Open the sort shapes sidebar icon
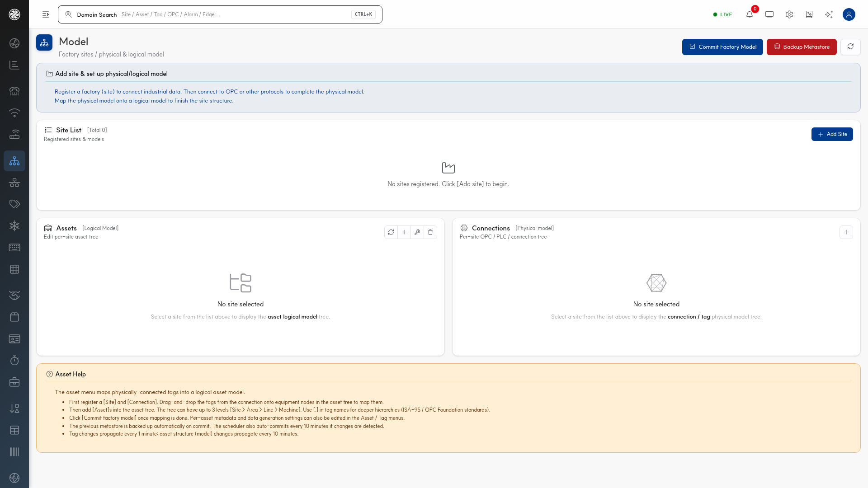The width and height of the screenshot is (868, 488). tap(14, 408)
